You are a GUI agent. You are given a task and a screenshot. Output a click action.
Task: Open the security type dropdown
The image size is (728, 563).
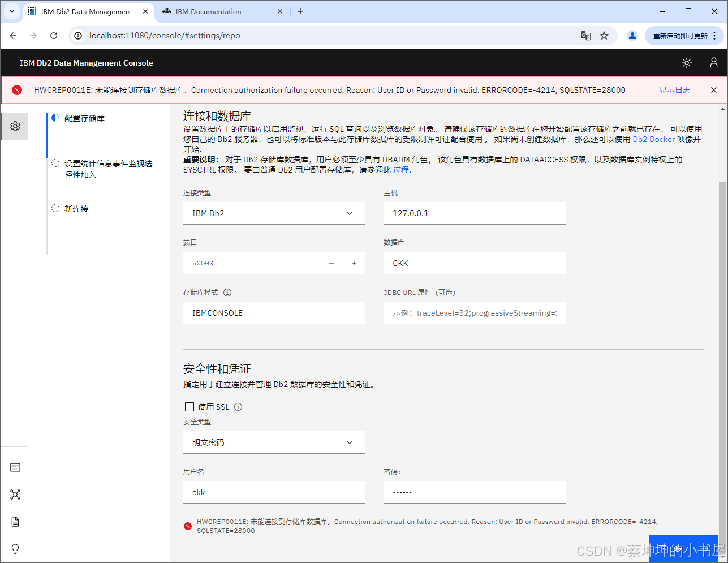pos(274,442)
